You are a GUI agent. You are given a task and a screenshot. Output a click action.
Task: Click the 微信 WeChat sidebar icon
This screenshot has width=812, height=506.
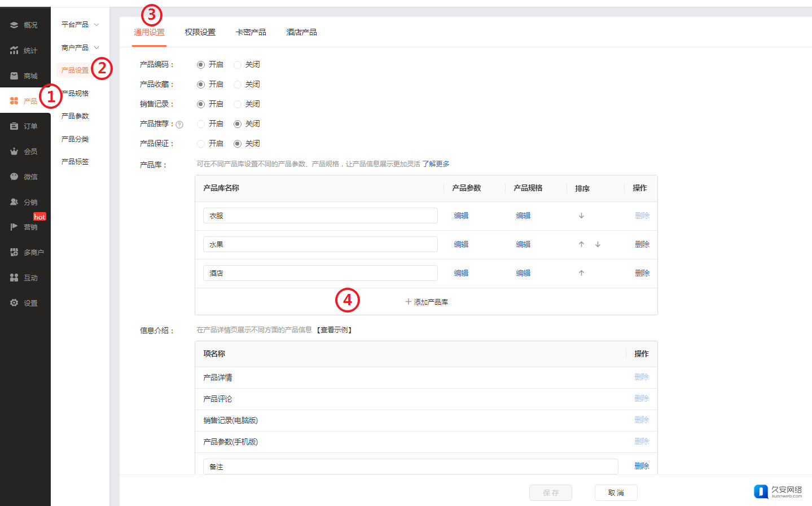pyautogui.click(x=14, y=177)
